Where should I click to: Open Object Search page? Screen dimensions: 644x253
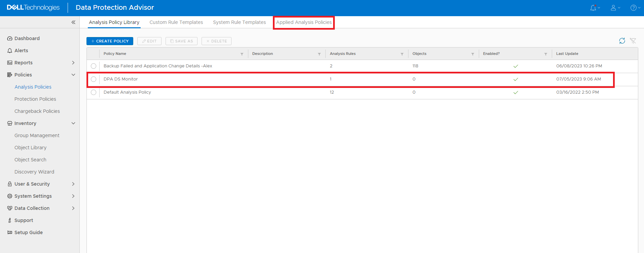point(30,160)
